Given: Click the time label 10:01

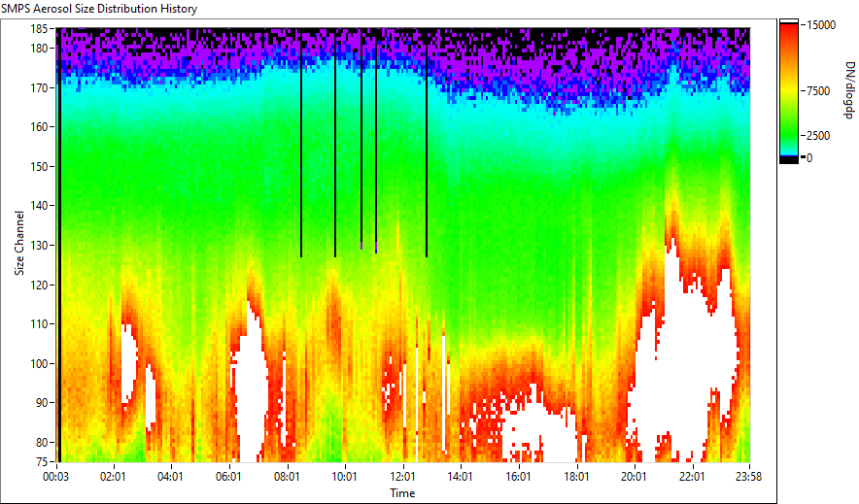Looking at the screenshot, I should 345,477.
